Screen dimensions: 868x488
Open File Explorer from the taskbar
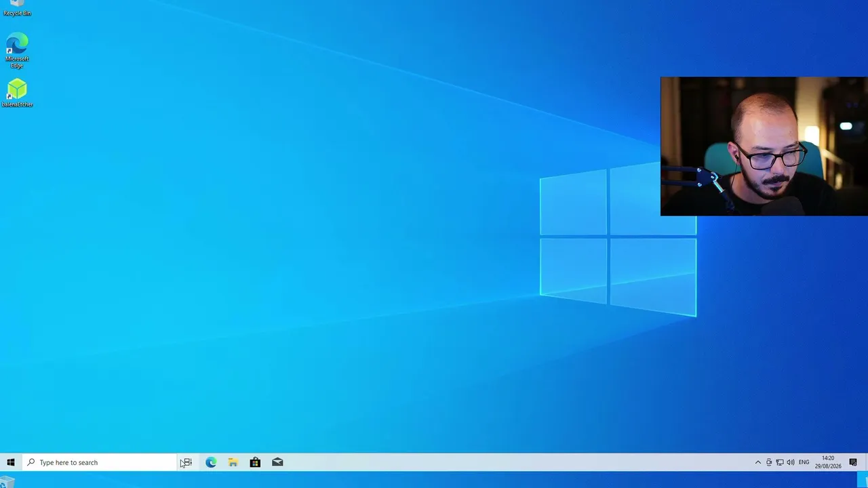click(233, 462)
